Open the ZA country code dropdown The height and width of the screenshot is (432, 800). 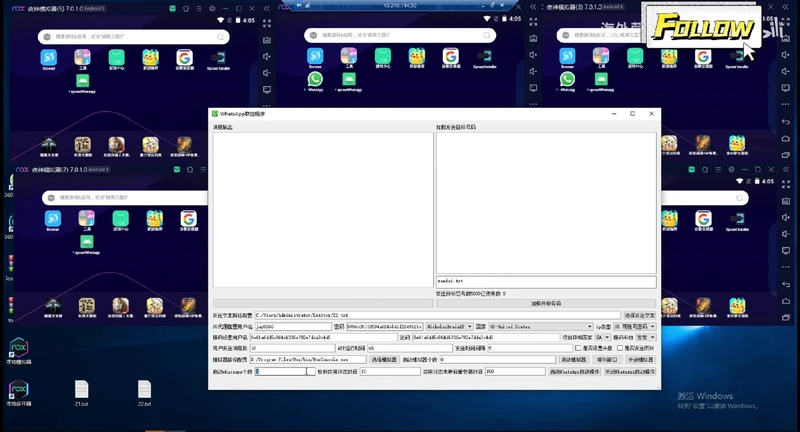click(603, 337)
